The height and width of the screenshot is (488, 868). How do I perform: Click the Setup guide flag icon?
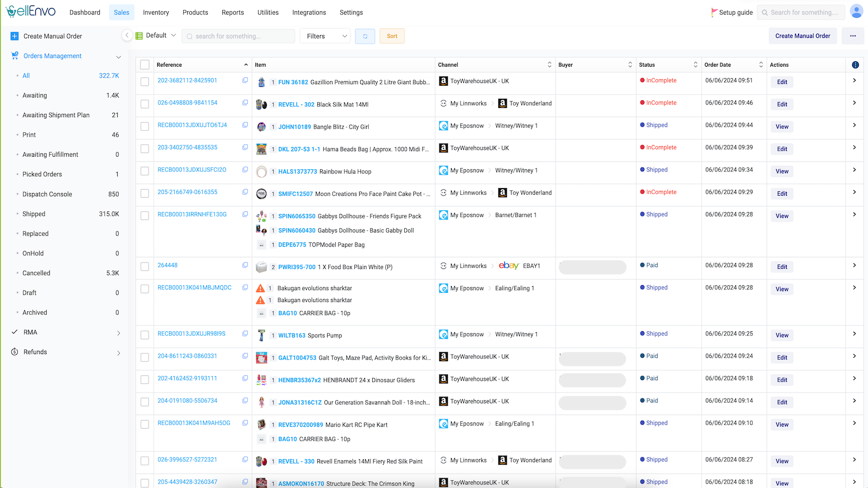714,12
